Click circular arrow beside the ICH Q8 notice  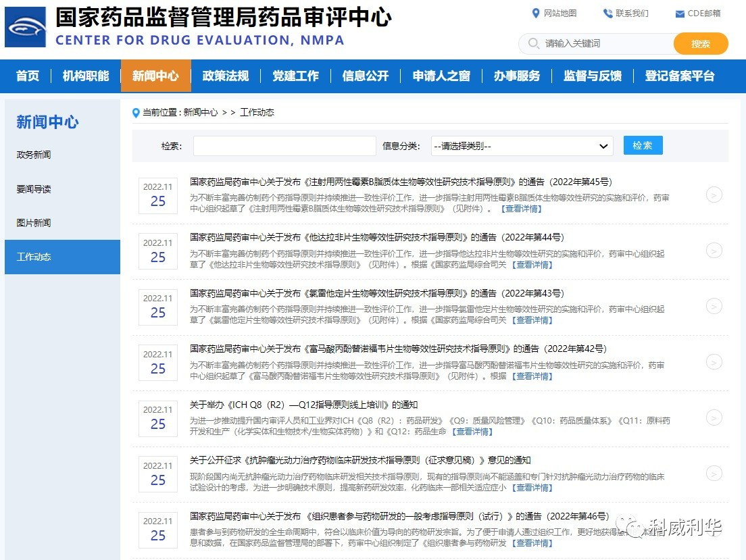(714, 418)
